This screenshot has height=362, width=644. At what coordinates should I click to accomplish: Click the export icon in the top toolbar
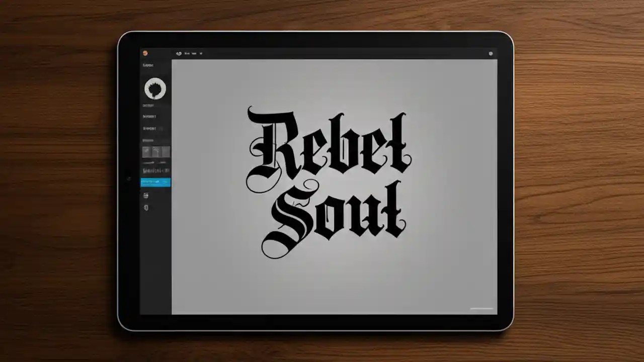201,53
